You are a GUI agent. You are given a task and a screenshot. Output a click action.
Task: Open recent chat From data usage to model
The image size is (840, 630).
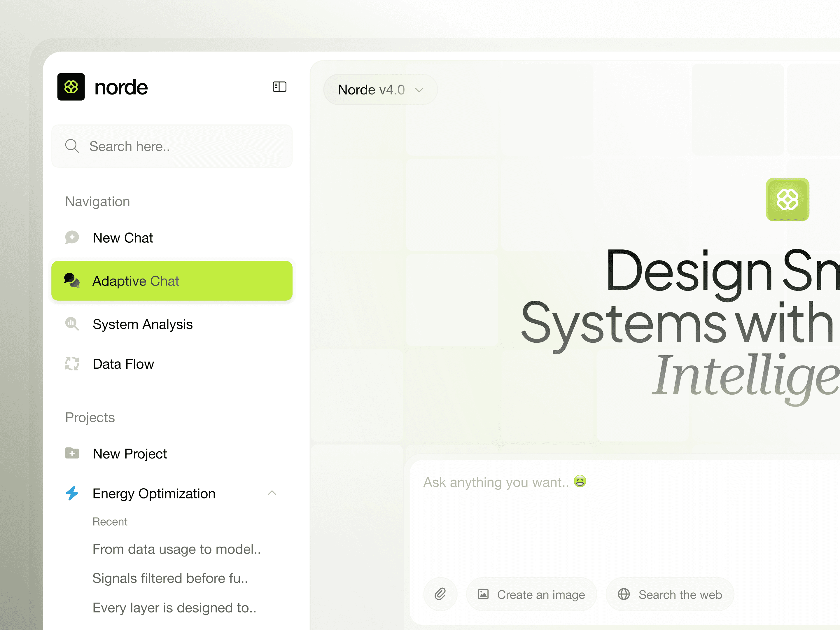pos(176,549)
